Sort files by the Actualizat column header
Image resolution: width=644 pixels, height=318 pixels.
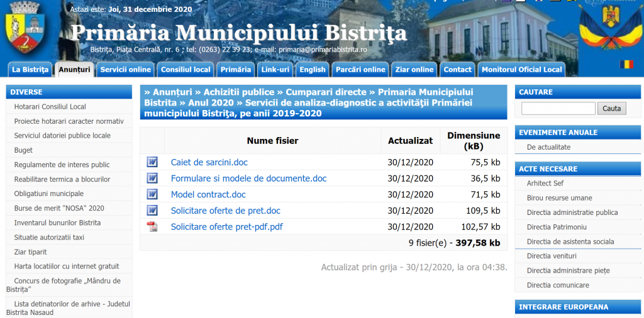click(x=410, y=141)
